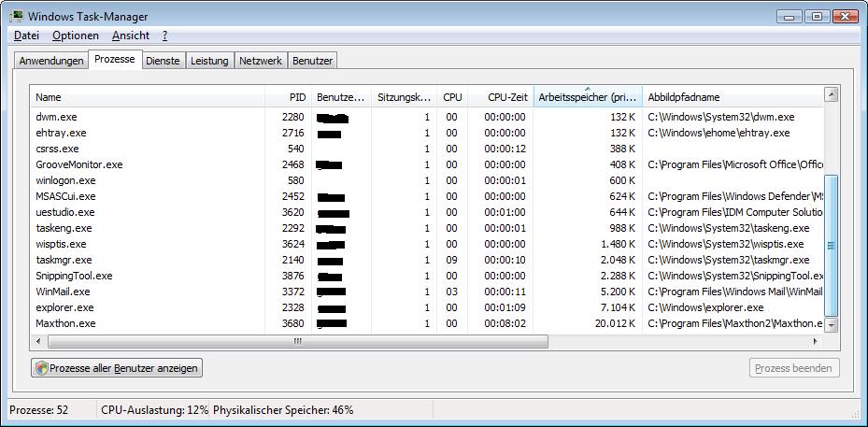
Task: Select the Prozesse tab
Action: 115,59
